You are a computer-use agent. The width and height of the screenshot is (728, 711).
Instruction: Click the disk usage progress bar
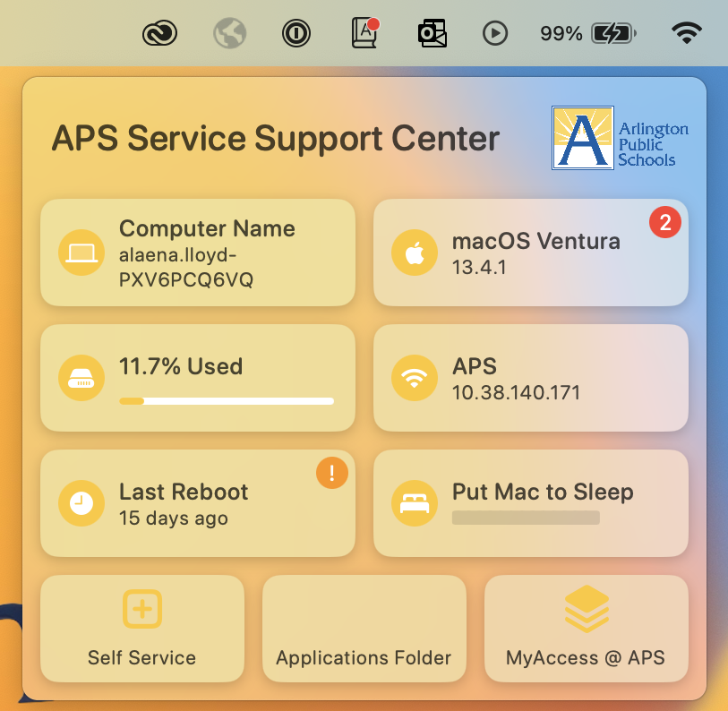(x=227, y=401)
